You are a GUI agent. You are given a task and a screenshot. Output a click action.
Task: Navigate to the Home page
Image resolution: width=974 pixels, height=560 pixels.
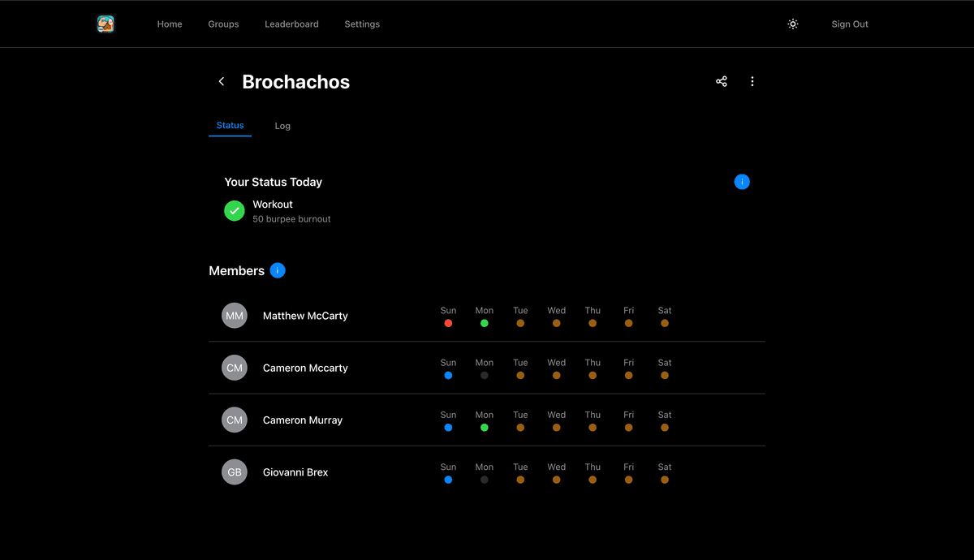click(170, 24)
